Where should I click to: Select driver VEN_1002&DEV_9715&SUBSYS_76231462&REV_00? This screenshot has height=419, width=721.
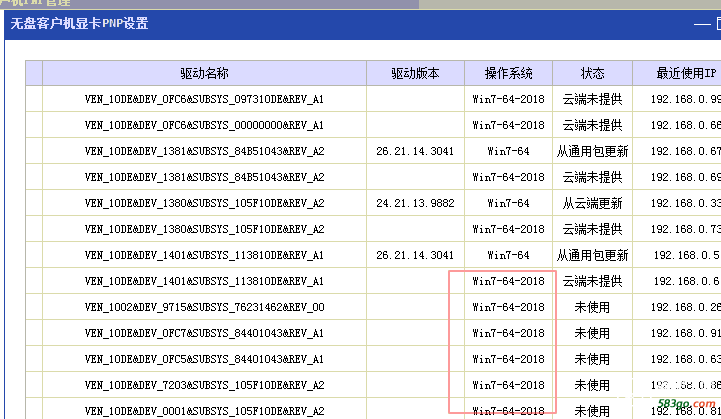204,307
